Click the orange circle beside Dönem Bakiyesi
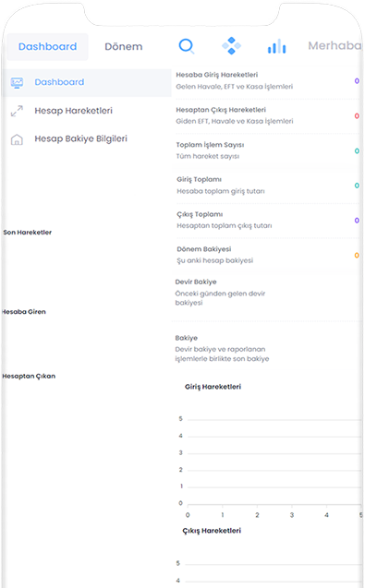 tap(357, 256)
